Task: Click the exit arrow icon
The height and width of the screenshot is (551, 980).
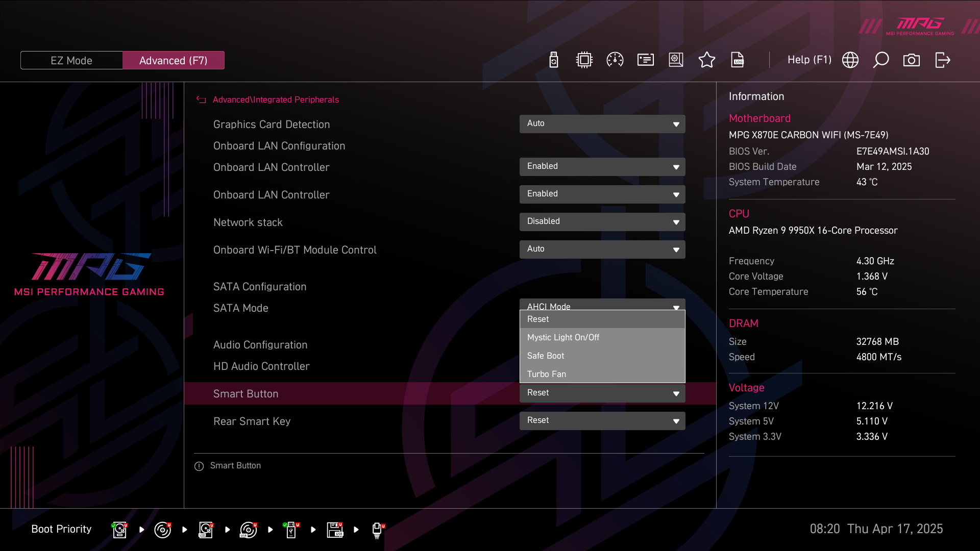Action: click(942, 60)
